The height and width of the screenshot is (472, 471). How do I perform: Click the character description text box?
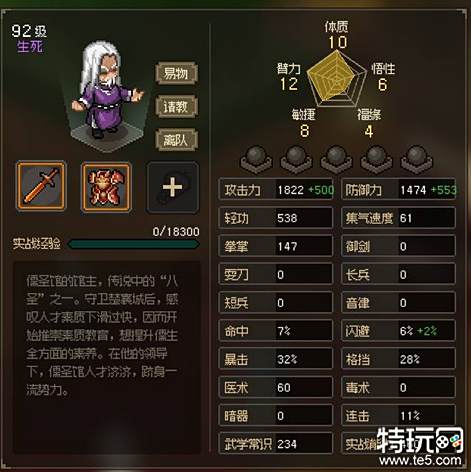(107, 357)
